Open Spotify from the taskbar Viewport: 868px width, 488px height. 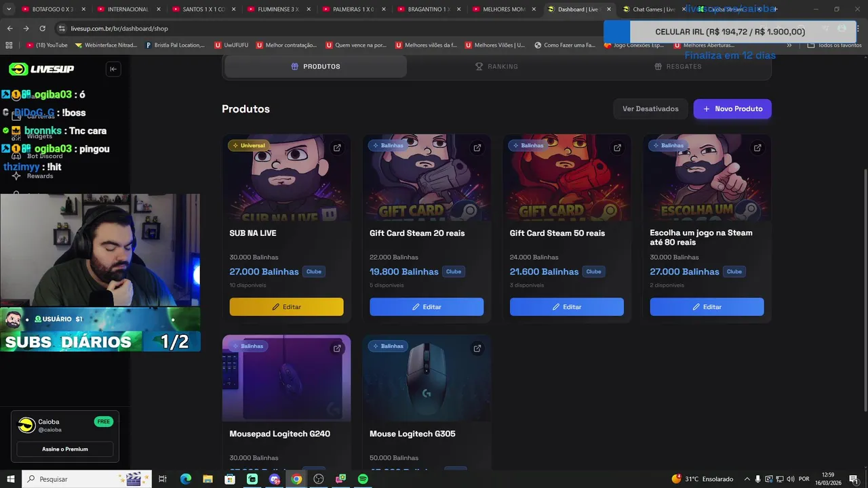coord(363,479)
